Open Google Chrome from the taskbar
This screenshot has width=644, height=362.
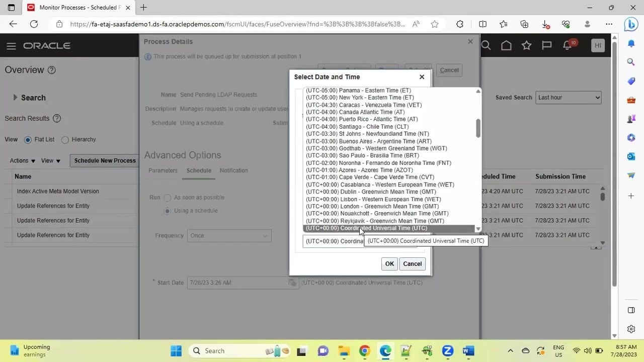364,350
